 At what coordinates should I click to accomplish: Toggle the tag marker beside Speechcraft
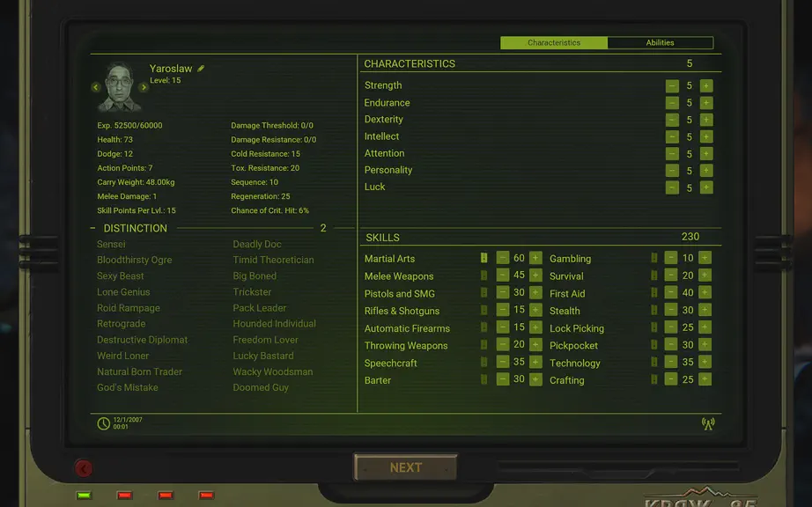[x=484, y=362]
